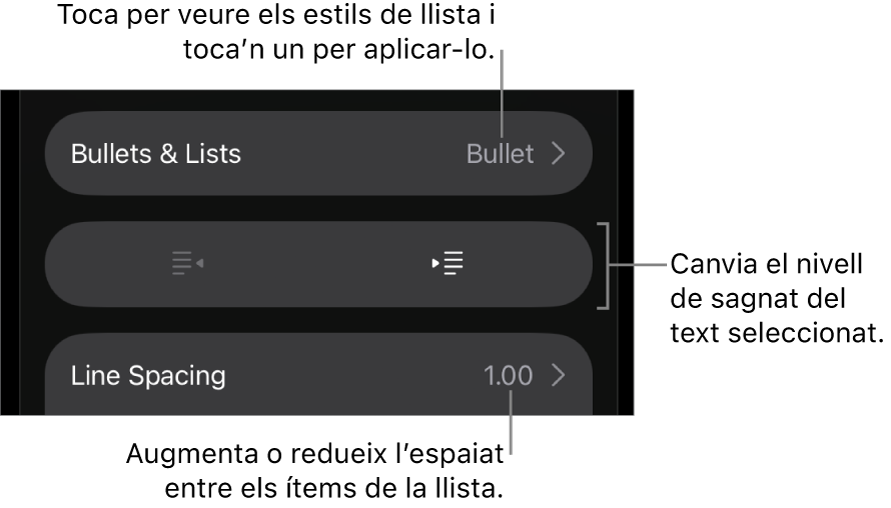This screenshot has width=891, height=508.
Task: Indent the selected list item
Action: point(448,263)
